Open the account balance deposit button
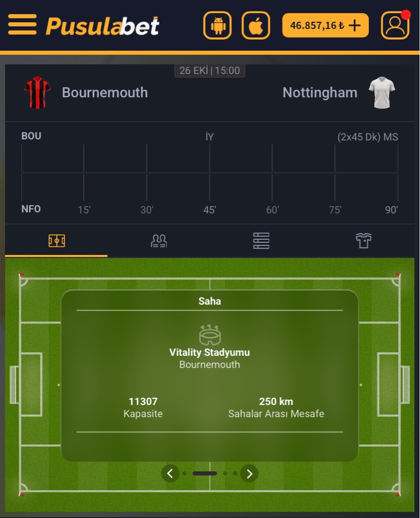Viewport: 420px width, 518px height. [x=325, y=25]
